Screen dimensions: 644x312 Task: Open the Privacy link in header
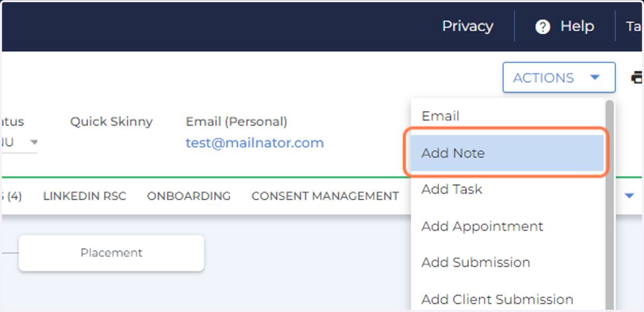[x=467, y=26]
